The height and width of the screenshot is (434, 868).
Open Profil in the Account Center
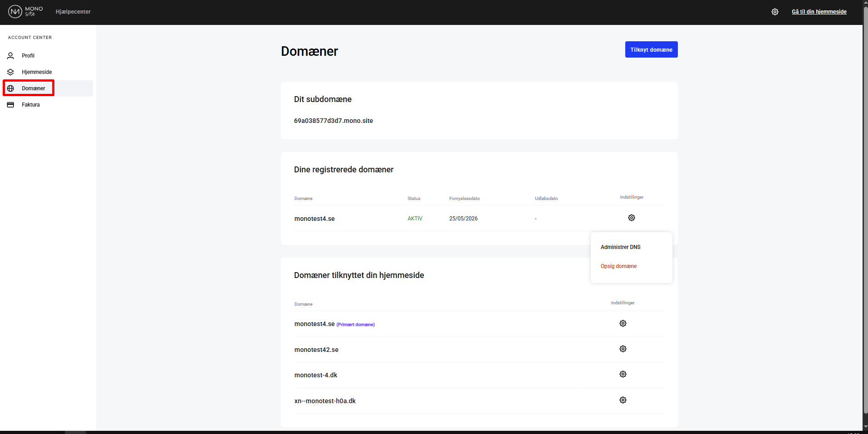click(x=28, y=56)
